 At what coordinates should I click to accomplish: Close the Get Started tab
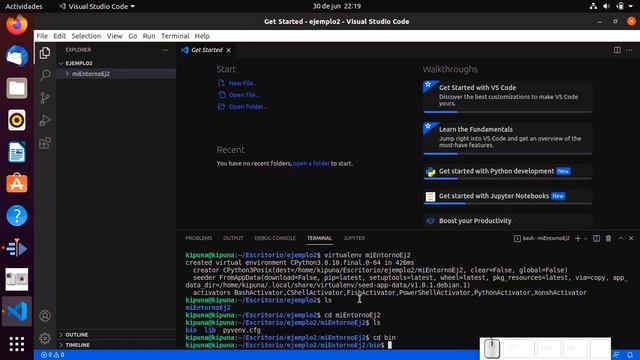(229, 50)
